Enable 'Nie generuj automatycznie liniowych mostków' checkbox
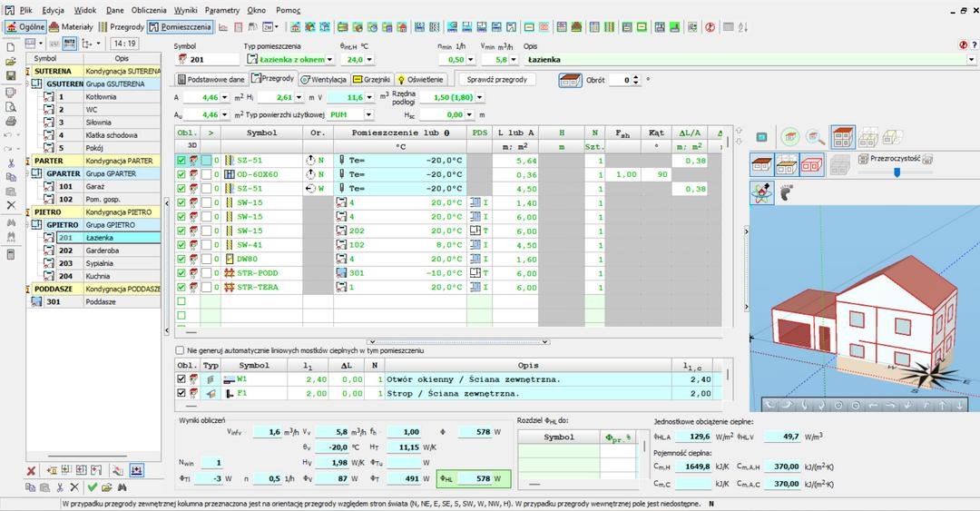The width and height of the screenshot is (980, 511). (180, 350)
